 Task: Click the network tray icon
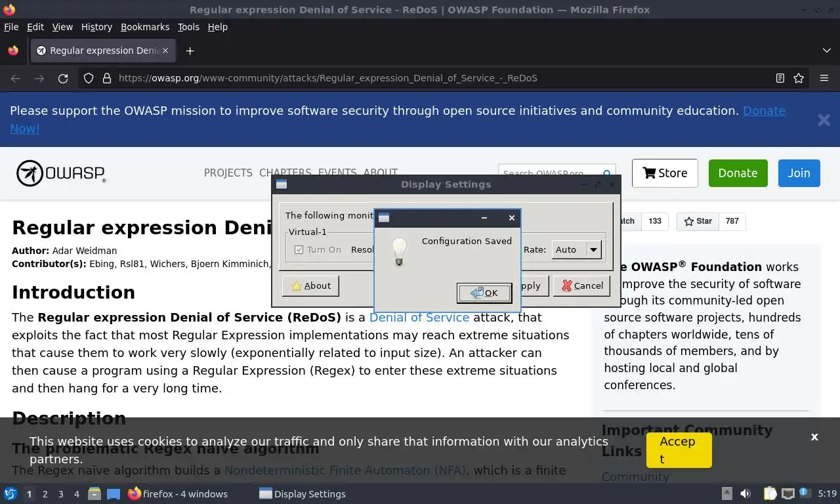click(788, 494)
